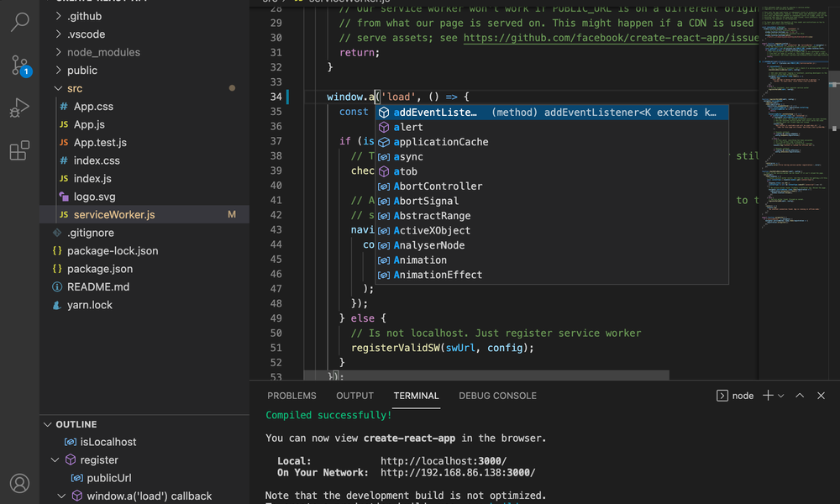Switch to the PROBLEMS tab
Viewport: 840px width, 504px height.
coord(291,396)
